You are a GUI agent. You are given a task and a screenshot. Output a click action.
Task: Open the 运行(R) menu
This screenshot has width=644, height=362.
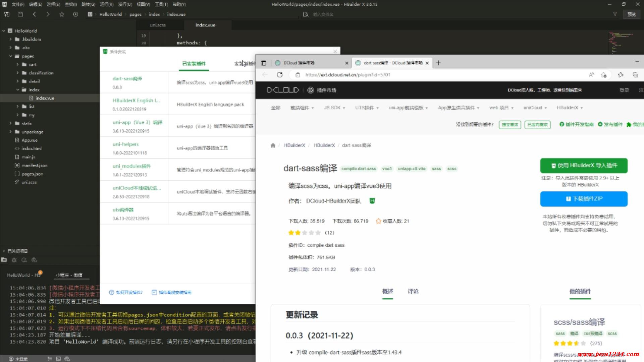(107, 4)
